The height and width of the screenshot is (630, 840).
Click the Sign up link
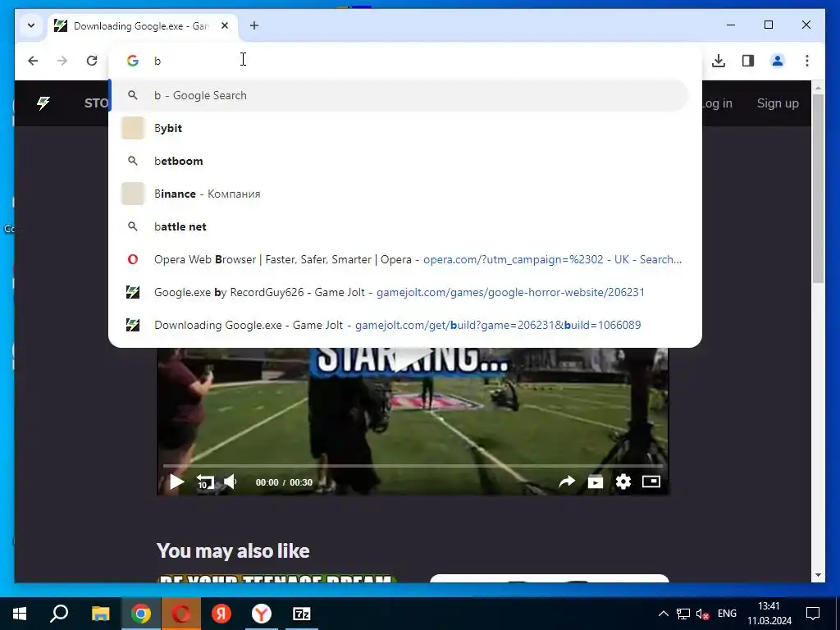tap(778, 103)
